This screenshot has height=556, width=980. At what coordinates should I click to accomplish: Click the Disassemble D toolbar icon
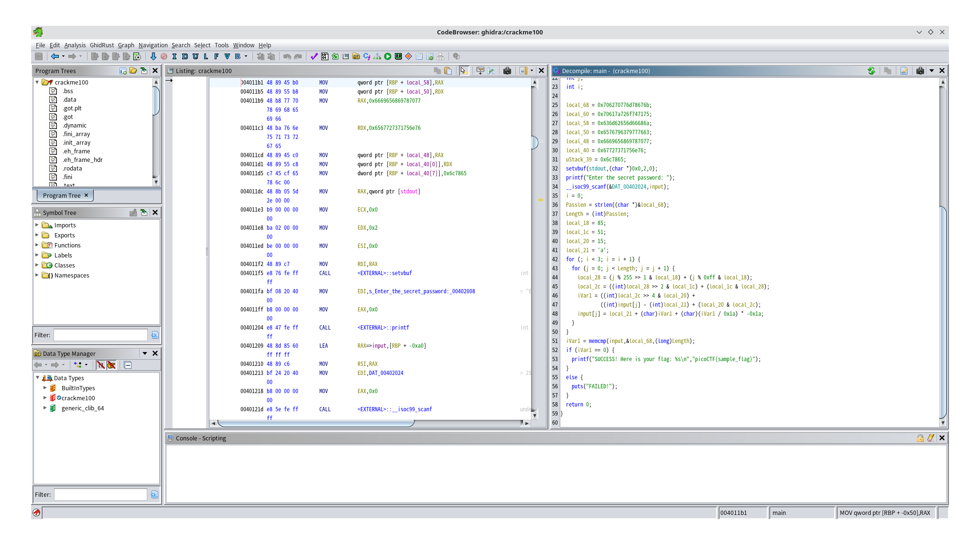click(185, 56)
